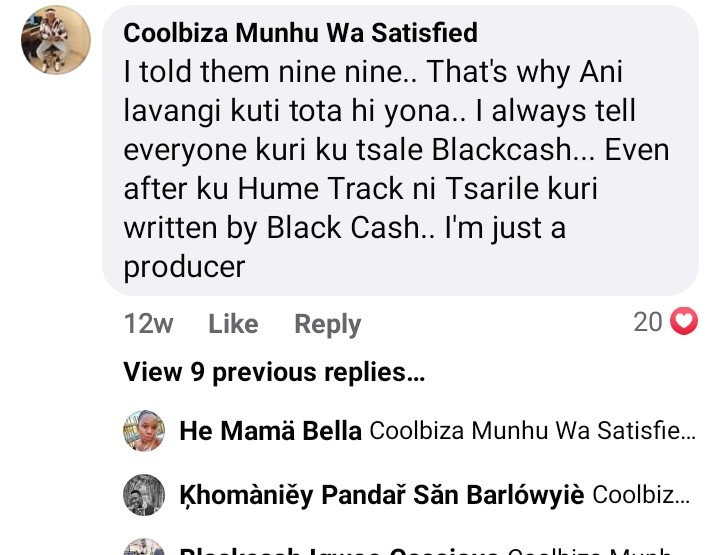Tap the red heart reaction icon

(684, 322)
